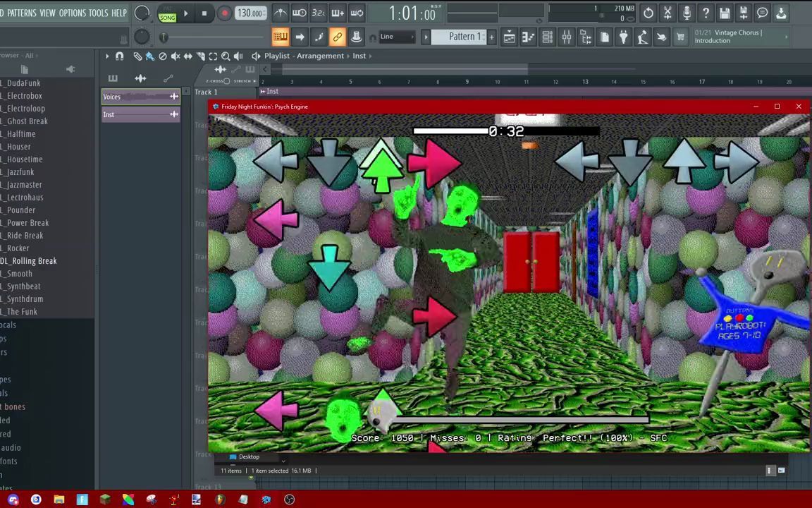Open the chat bubble icon

[762, 13]
